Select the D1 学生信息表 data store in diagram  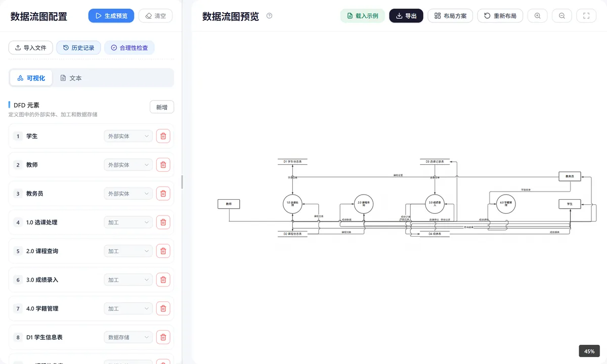click(292, 161)
